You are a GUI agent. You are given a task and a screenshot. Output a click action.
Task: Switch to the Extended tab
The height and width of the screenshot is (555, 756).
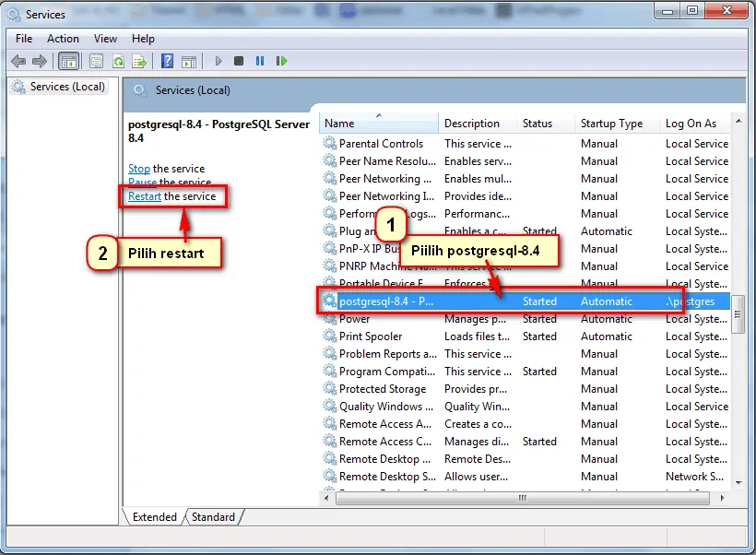point(155,517)
